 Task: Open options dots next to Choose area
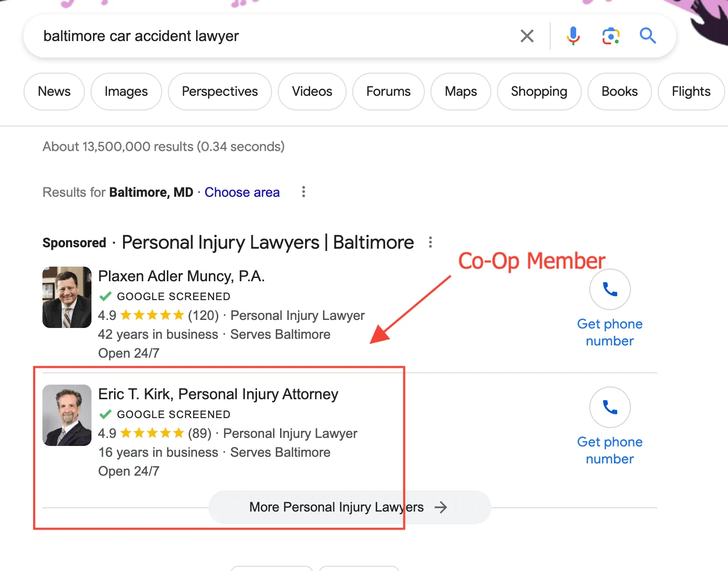click(304, 192)
